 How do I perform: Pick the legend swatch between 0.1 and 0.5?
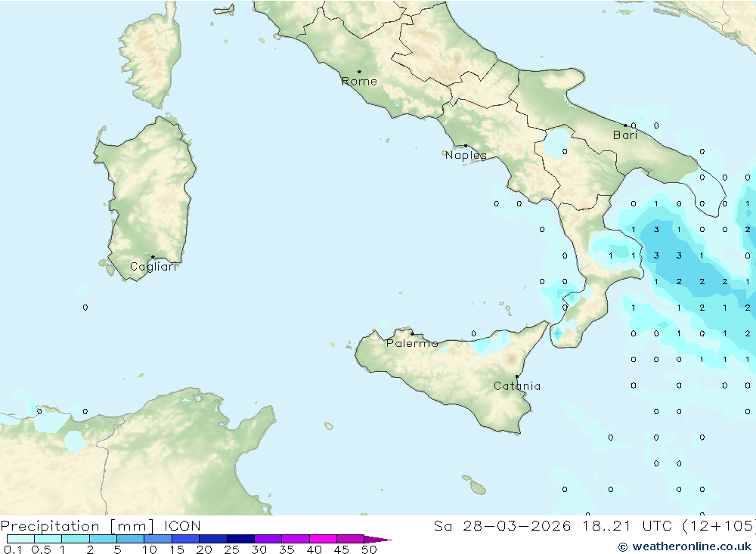pyautogui.click(x=20, y=539)
